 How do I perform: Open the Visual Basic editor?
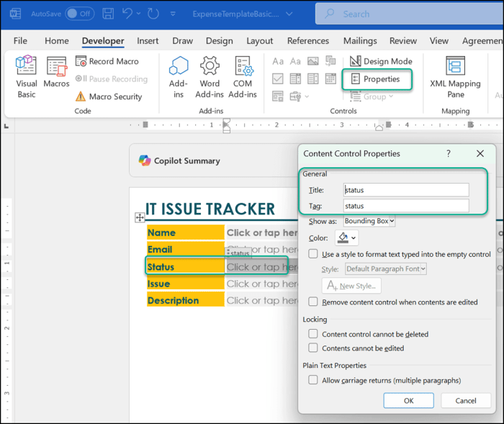tap(27, 76)
